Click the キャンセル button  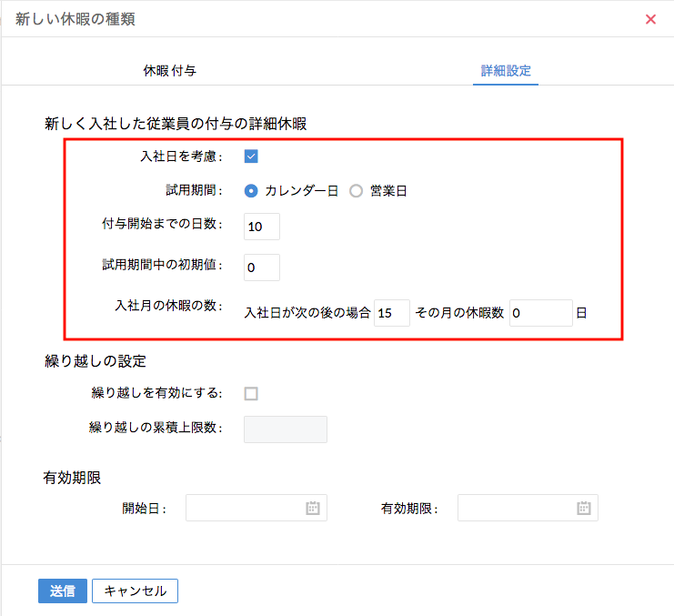tap(135, 591)
